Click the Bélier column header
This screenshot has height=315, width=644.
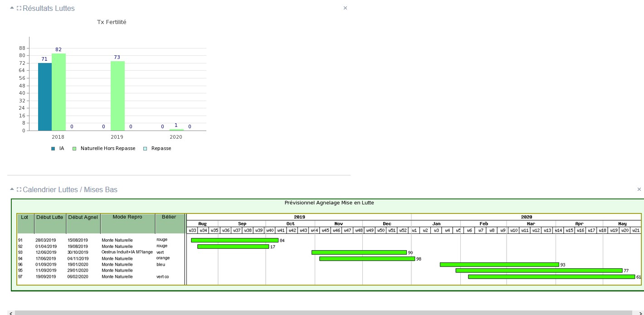click(169, 218)
